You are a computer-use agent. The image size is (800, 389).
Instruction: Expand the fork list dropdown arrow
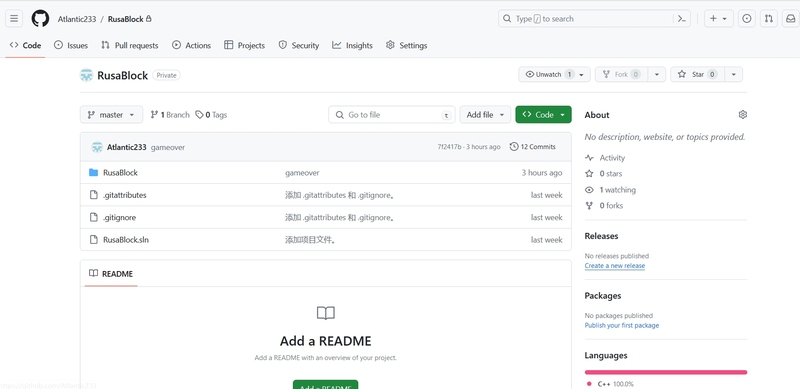[x=657, y=75]
